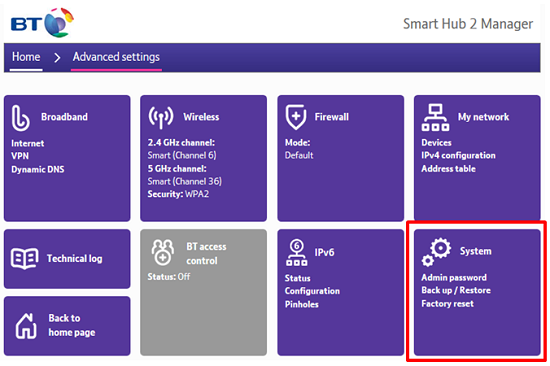
Task: Click the IPv6 network icon
Action: [x=297, y=252]
